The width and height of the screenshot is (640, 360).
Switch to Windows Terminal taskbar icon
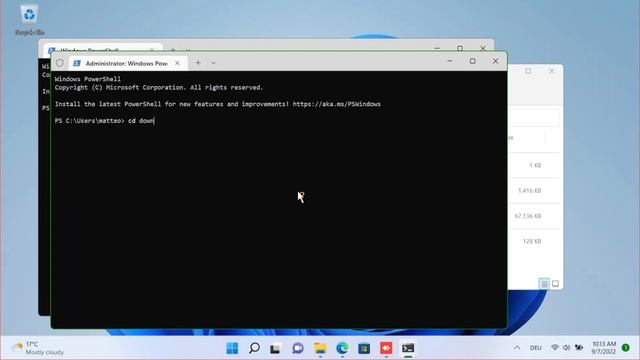408,348
